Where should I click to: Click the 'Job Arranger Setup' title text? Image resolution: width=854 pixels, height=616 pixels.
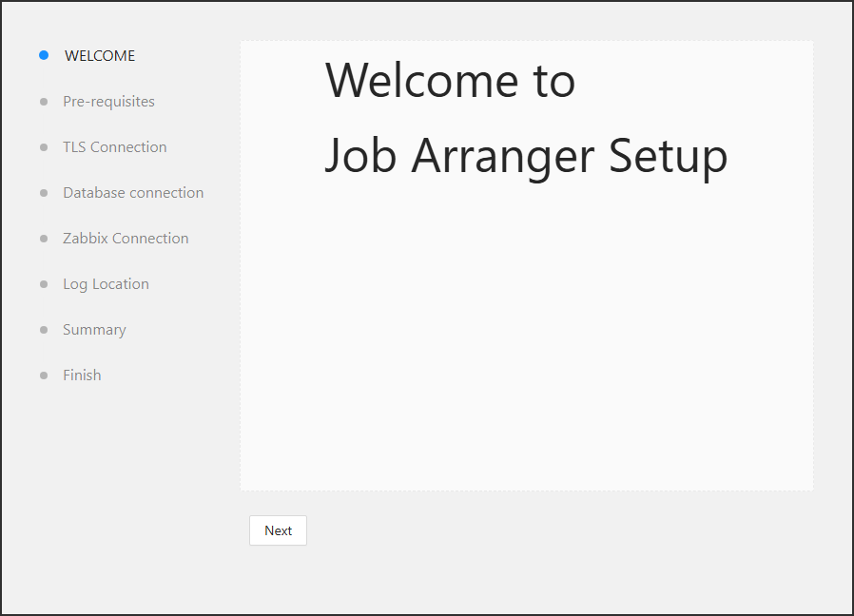(526, 156)
